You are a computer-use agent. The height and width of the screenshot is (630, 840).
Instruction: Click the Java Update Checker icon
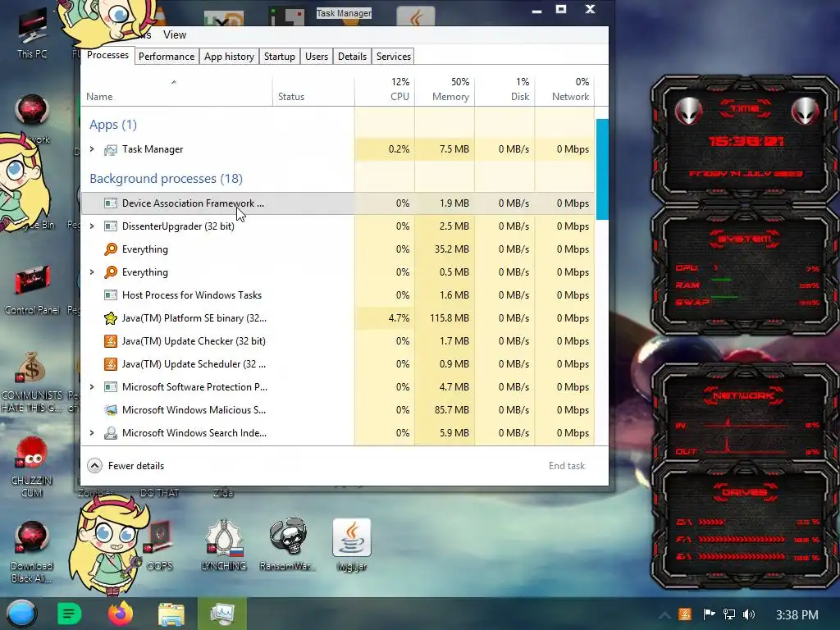[111, 341]
